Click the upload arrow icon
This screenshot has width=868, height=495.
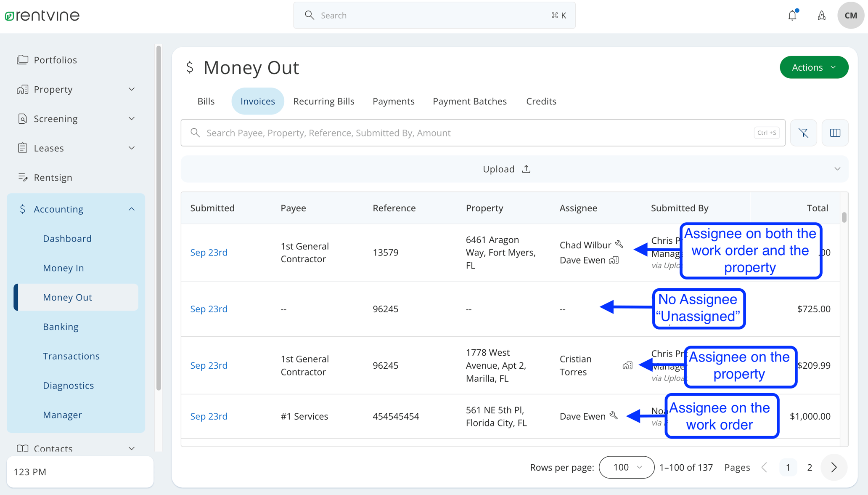pyautogui.click(x=527, y=169)
